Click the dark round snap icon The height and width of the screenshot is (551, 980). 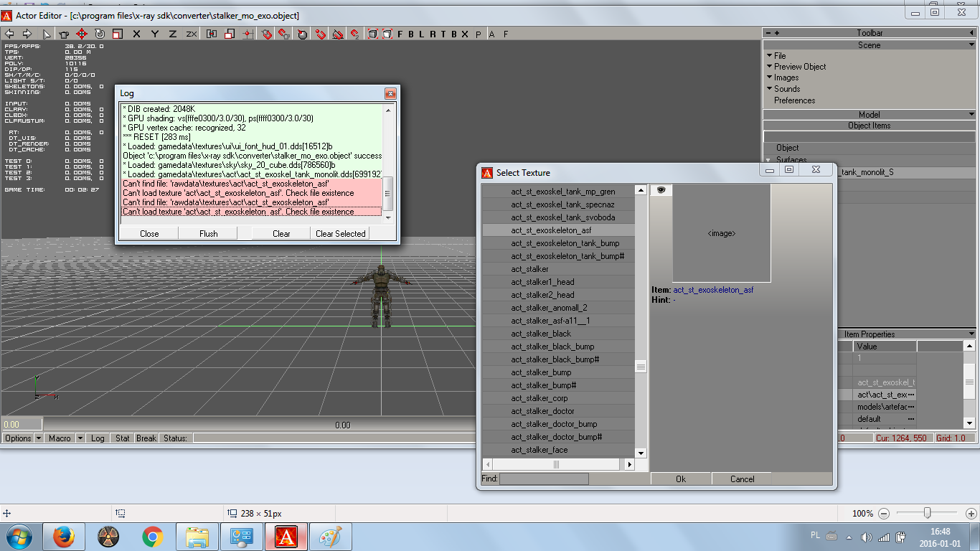tap(302, 34)
